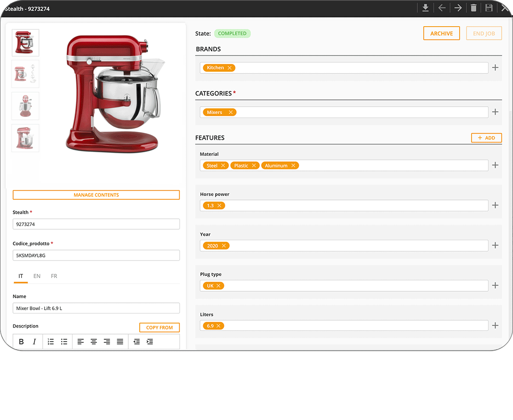
Task: Go to next item with right arrow
Action: click(x=458, y=8)
